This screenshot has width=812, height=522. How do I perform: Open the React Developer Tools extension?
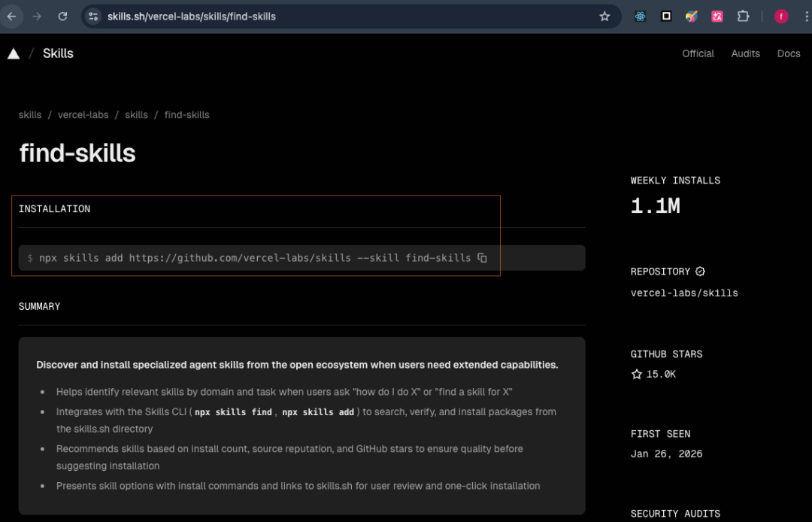pyautogui.click(x=640, y=17)
